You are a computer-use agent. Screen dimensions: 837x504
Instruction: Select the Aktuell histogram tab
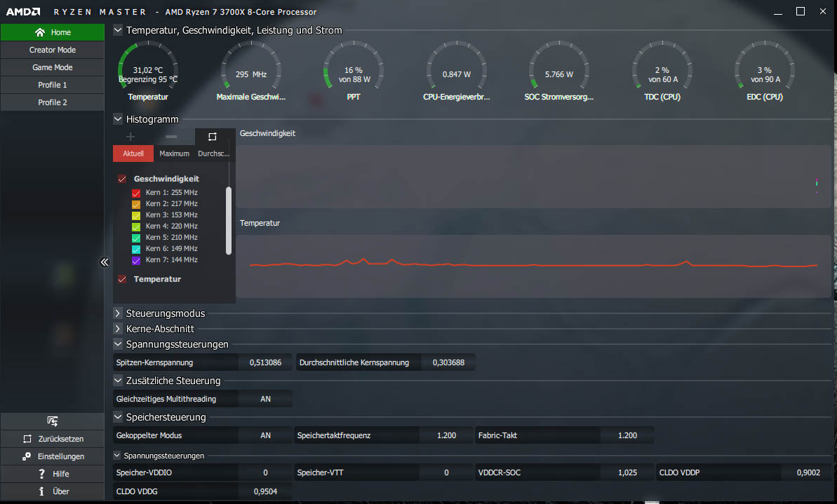pyautogui.click(x=133, y=154)
